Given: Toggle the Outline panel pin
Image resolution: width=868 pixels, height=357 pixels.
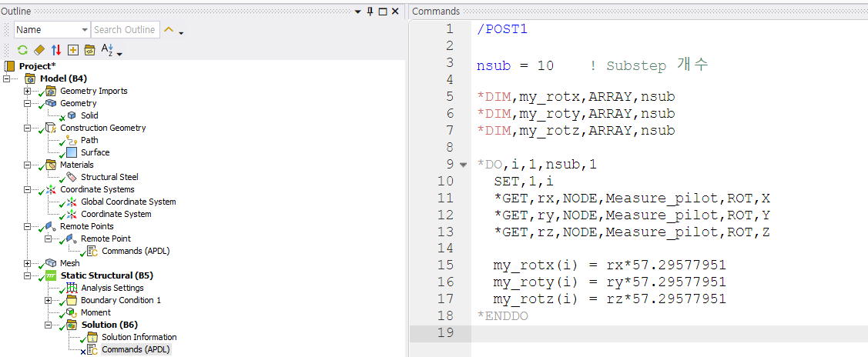Looking at the screenshot, I should [x=370, y=11].
